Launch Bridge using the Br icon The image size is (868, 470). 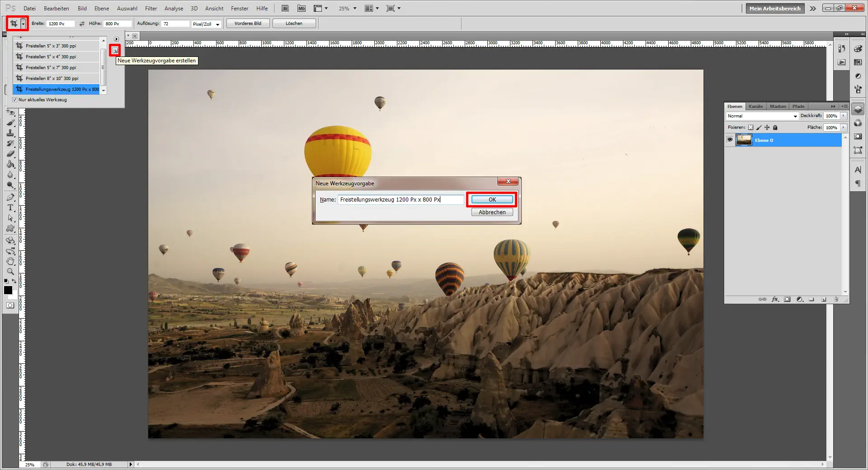pos(285,8)
